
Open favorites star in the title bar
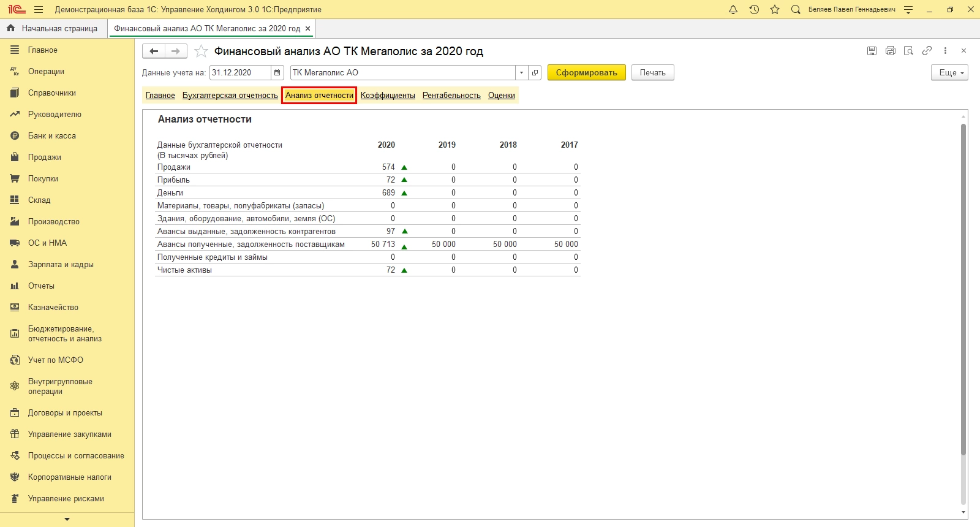click(x=775, y=9)
